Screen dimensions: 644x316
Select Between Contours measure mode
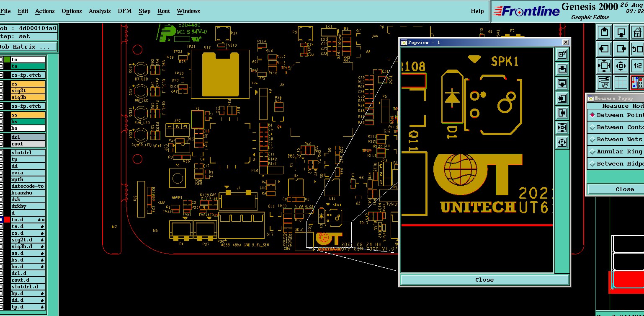(x=616, y=127)
